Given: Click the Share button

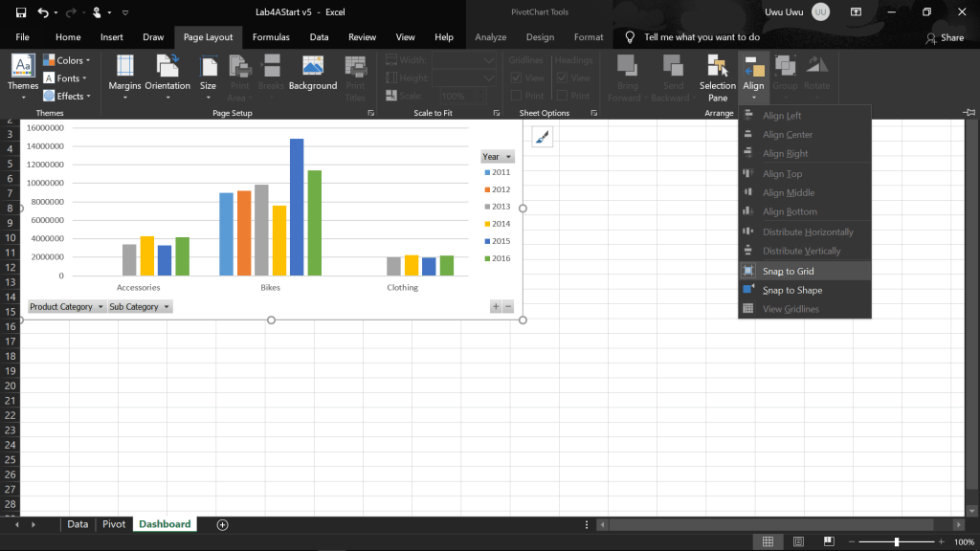Looking at the screenshot, I should click(945, 37).
